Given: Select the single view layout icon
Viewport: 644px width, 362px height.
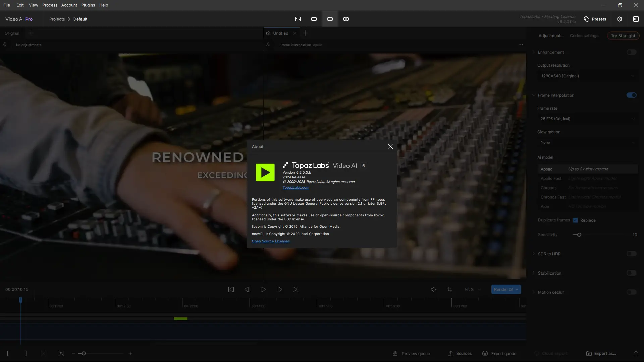Looking at the screenshot, I should point(314,19).
